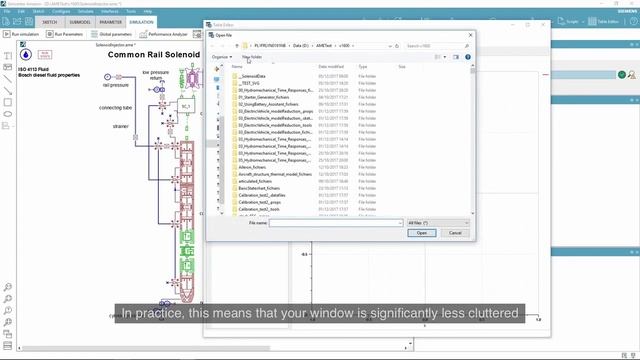The width and height of the screenshot is (640, 360).
Task: Click the refresh icon in address bar
Action: coord(397,46)
